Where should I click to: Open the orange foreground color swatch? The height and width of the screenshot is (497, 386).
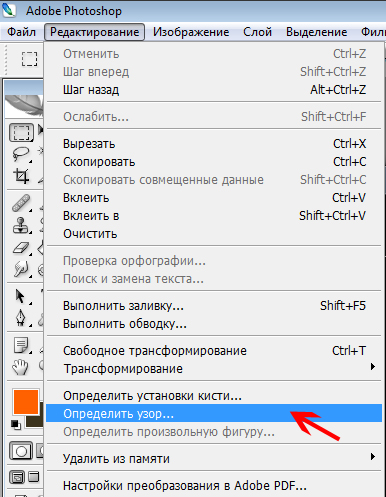click(x=26, y=402)
